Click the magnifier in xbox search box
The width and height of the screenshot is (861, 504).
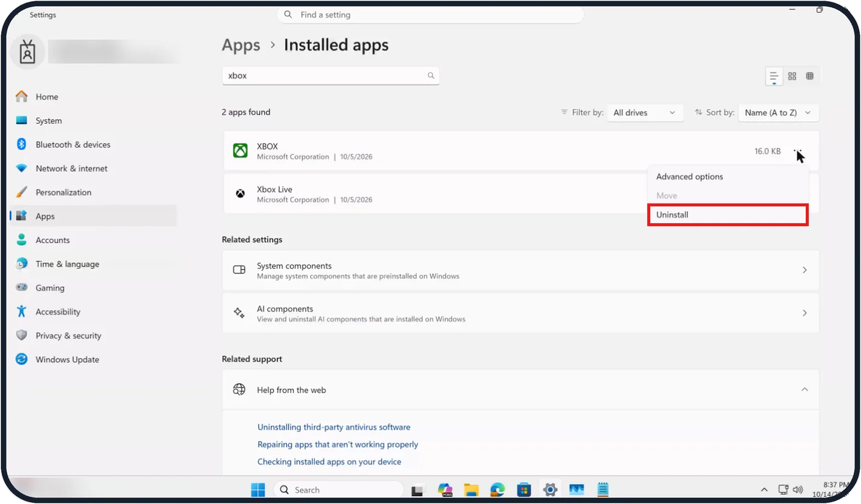(x=431, y=76)
